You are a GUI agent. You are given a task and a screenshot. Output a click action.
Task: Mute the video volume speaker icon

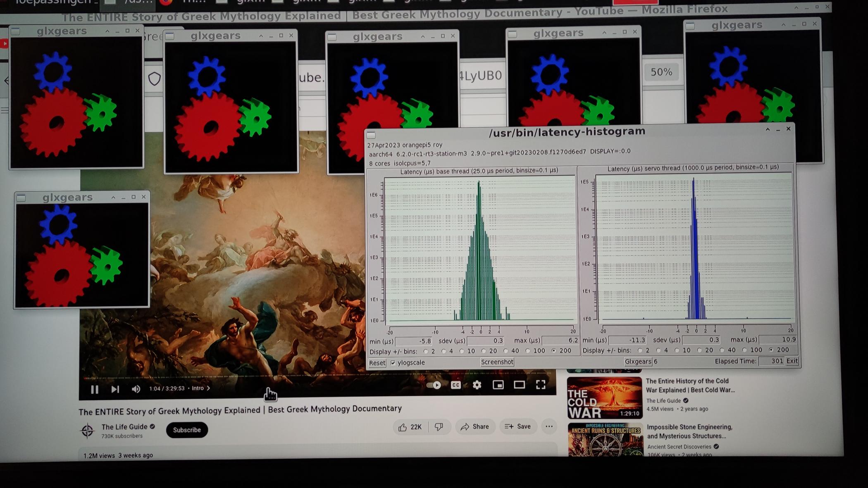tap(136, 389)
